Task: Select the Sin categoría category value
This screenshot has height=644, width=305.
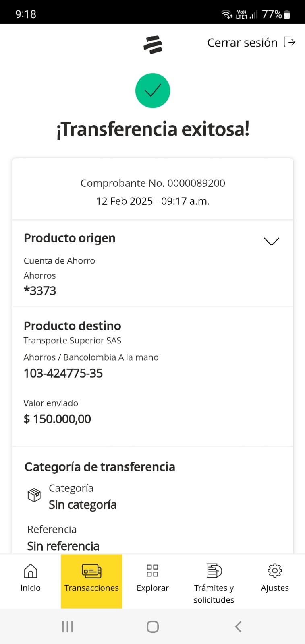Action: [83, 505]
